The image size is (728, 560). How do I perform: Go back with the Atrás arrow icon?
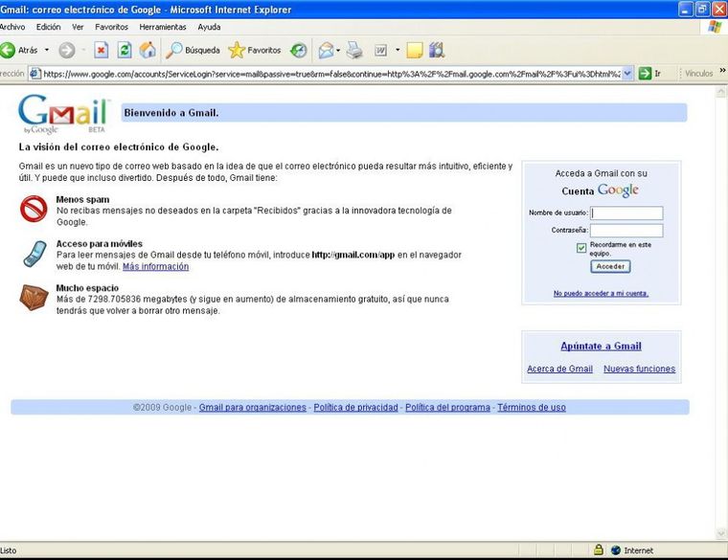8,50
